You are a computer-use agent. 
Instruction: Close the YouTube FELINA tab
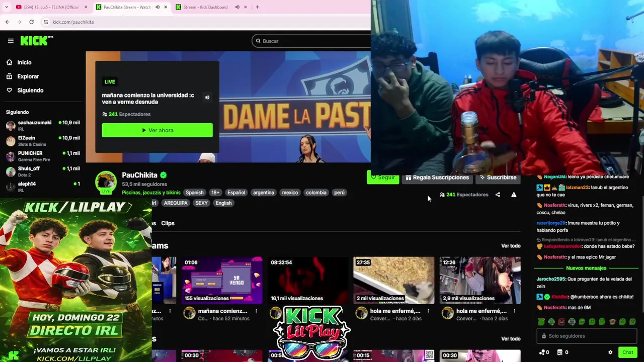86,7
